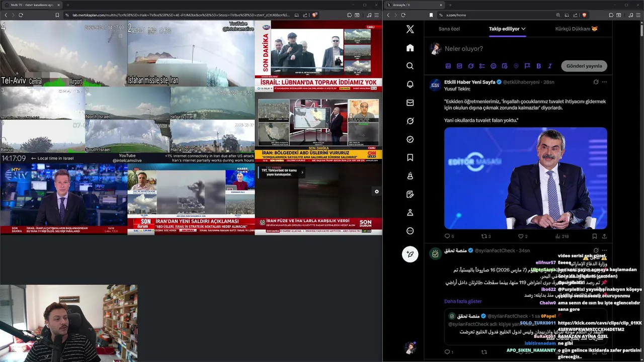644x362 pixels.
Task: Open more menu on syrianFactCheck post
Action: 604,250
